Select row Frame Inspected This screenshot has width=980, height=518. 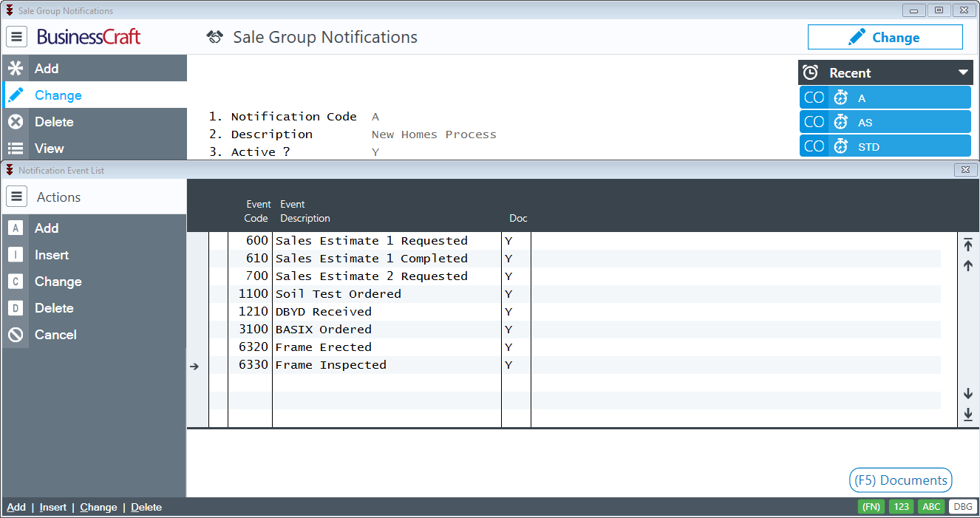point(574,365)
